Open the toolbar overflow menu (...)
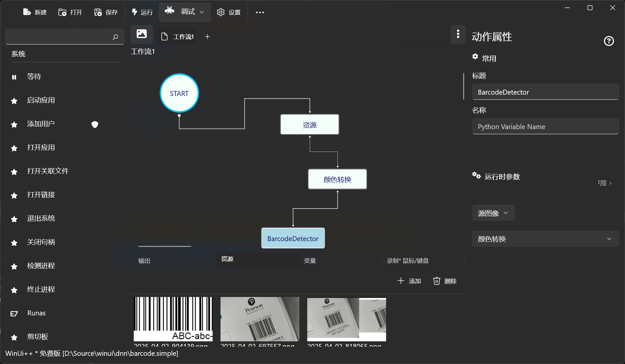625x364 pixels. [260, 12]
